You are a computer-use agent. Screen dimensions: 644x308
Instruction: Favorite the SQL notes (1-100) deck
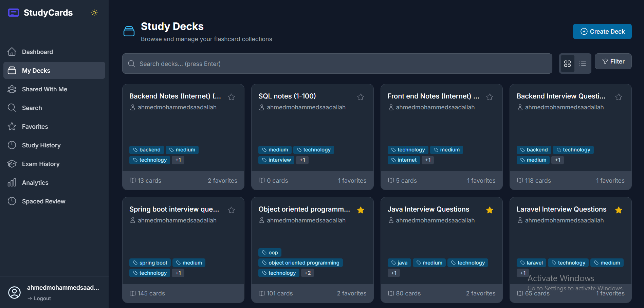click(360, 97)
